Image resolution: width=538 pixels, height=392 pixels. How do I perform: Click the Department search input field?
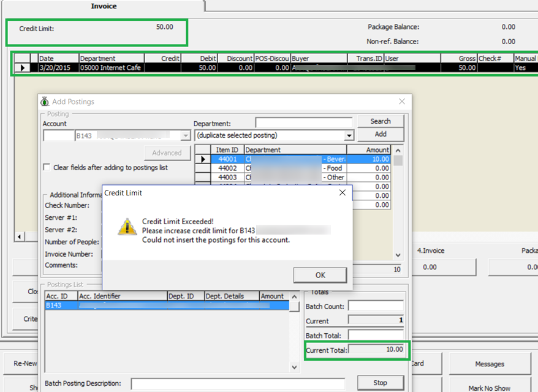304,123
